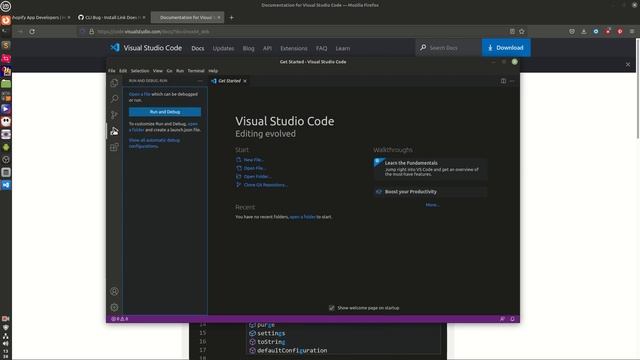Select the Get Started editor tab
Image resolution: width=640 pixels, height=360 pixels.
[x=229, y=81]
